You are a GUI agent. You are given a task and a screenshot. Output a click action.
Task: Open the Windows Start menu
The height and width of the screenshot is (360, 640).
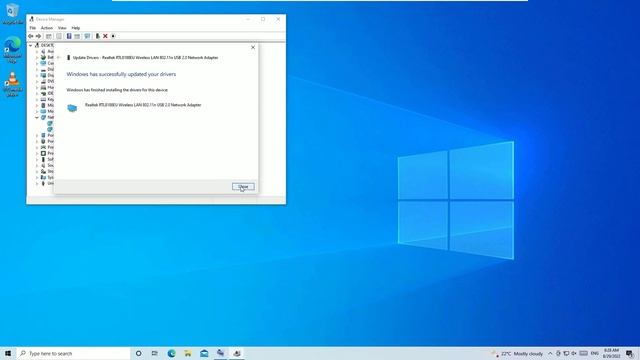[x=8, y=353]
